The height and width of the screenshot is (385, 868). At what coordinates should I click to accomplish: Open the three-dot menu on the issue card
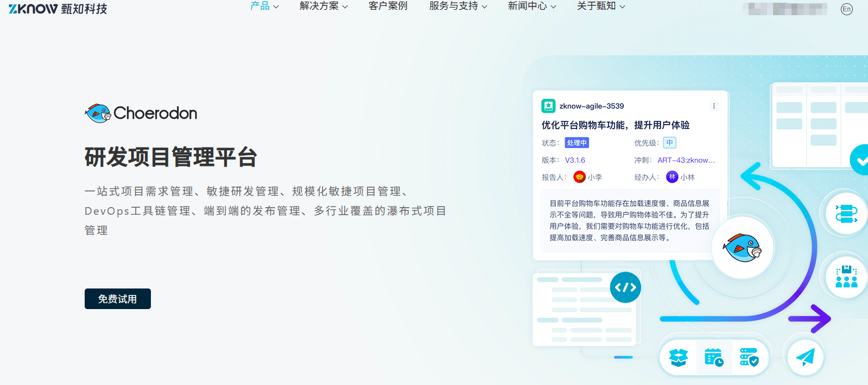pos(714,106)
